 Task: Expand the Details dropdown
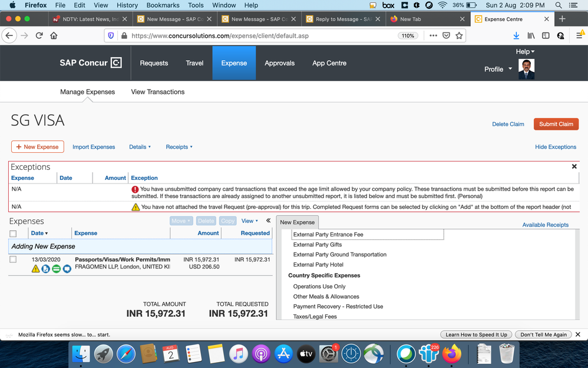pos(140,147)
